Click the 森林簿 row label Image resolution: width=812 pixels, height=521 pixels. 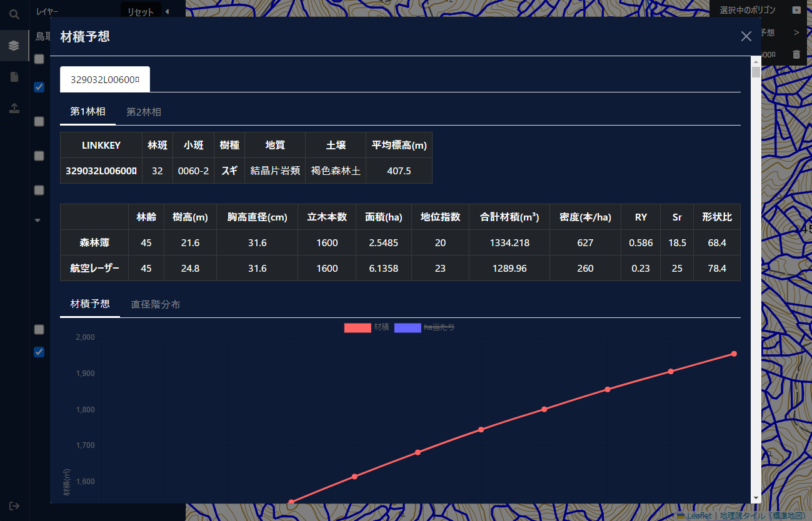tap(94, 242)
